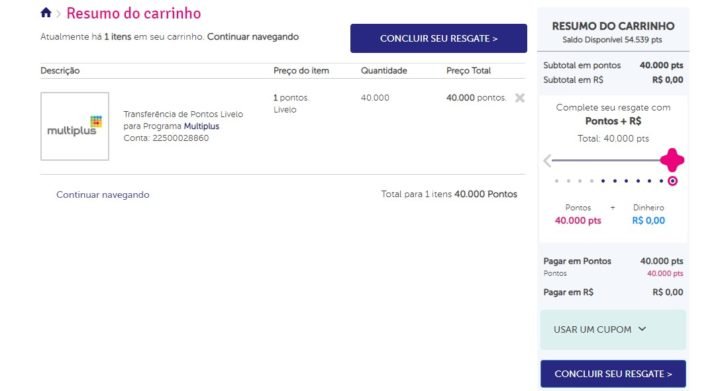This screenshot has width=720, height=391.
Task: Click 1 pontos Livelo price text
Action: point(291,104)
